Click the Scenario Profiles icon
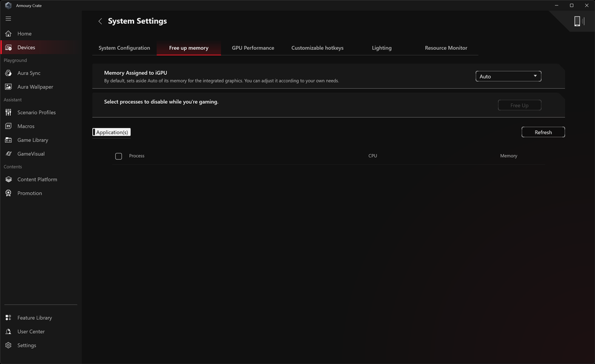Screen dimensions: 595x364 tap(8, 112)
